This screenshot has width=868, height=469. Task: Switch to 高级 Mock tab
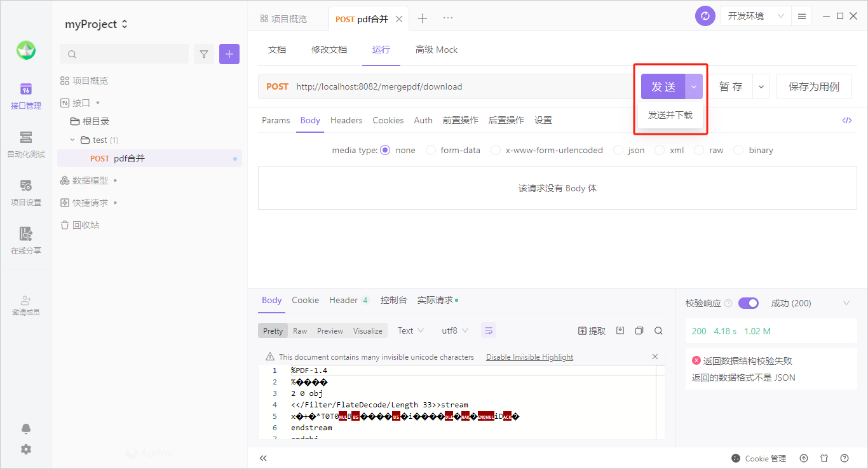(437, 50)
